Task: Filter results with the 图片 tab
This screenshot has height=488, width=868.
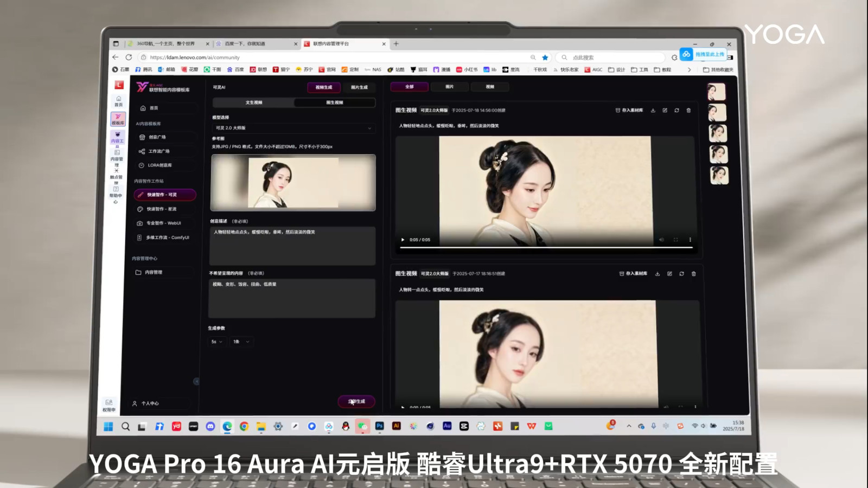Action: coord(449,87)
